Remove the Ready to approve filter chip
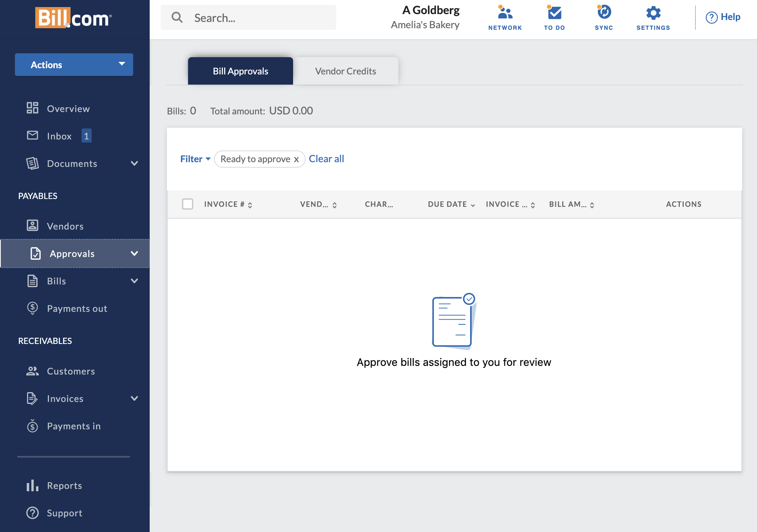 [297, 159]
